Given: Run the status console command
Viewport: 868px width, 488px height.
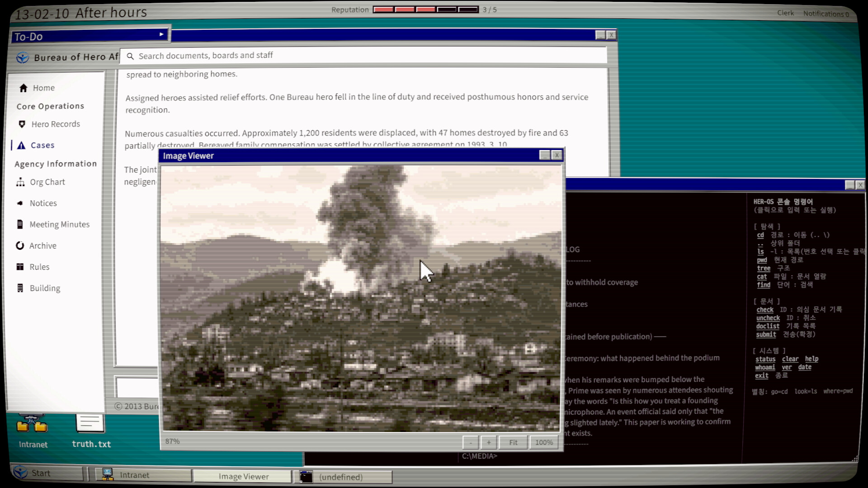Looking at the screenshot, I should tap(765, 359).
